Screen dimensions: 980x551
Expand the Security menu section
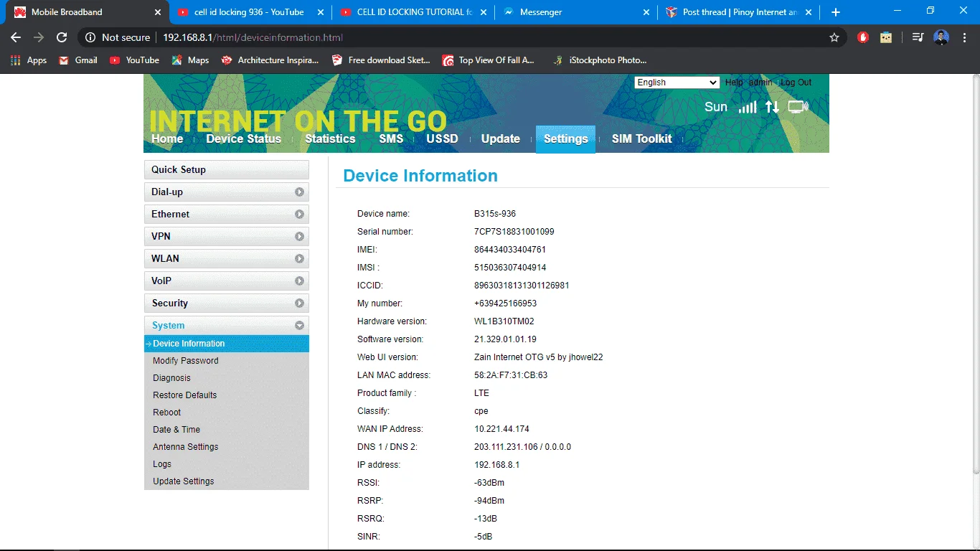[x=227, y=303]
